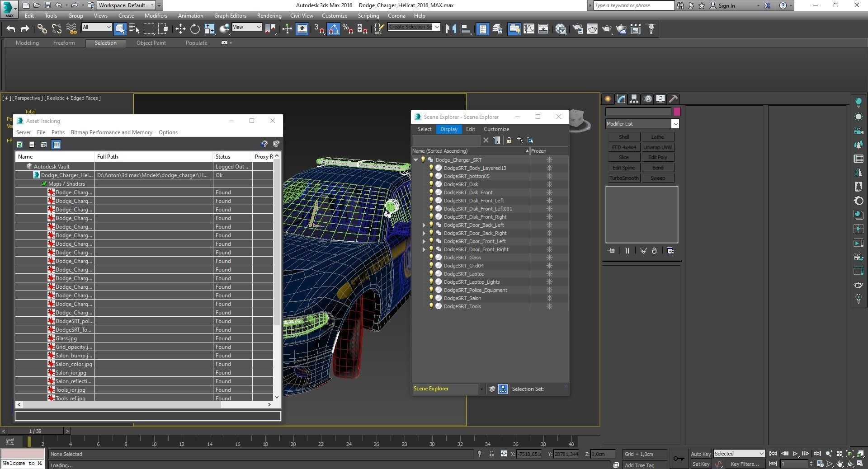868x469 pixels.
Task: Click the time slider showing 1 / 39
Action: tap(35, 431)
